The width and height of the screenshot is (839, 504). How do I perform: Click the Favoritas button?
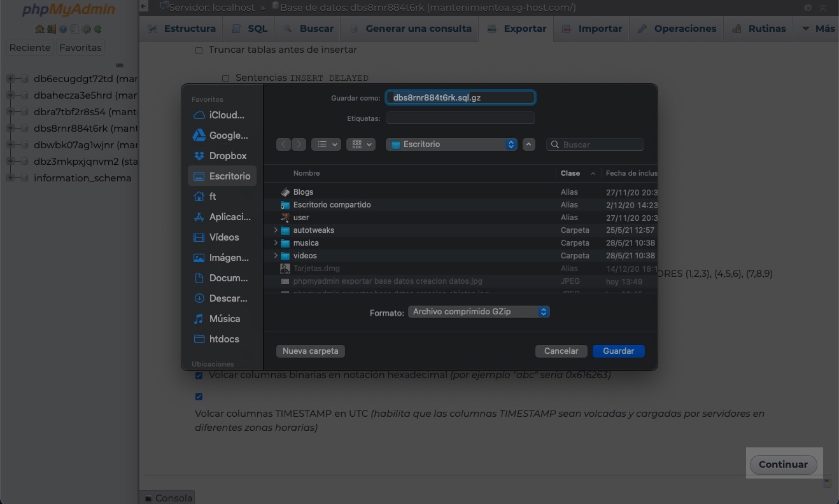[x=80, y=48]
